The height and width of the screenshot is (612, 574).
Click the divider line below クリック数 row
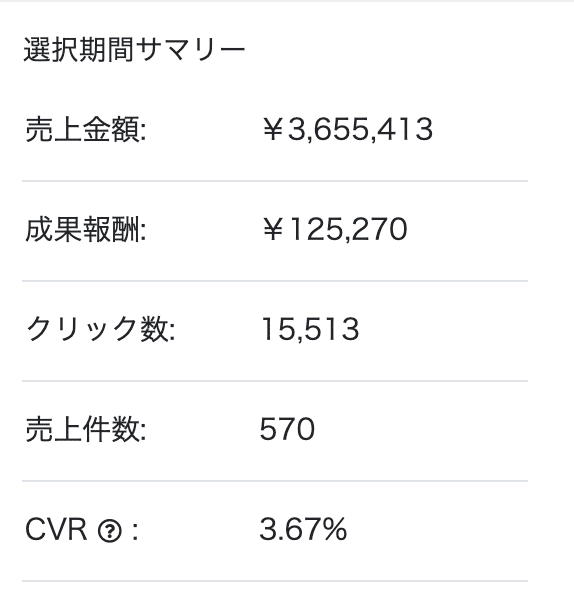[x=275, y=381]
